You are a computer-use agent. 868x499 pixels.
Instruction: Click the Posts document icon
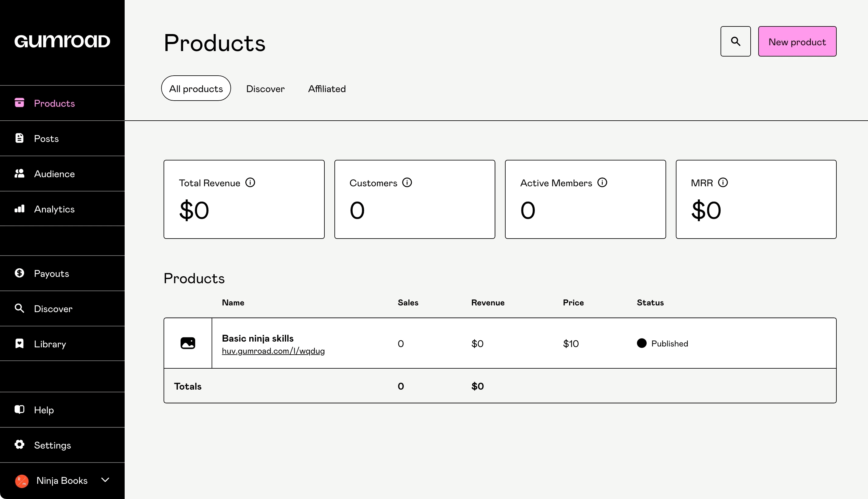(x=19, y=138)
